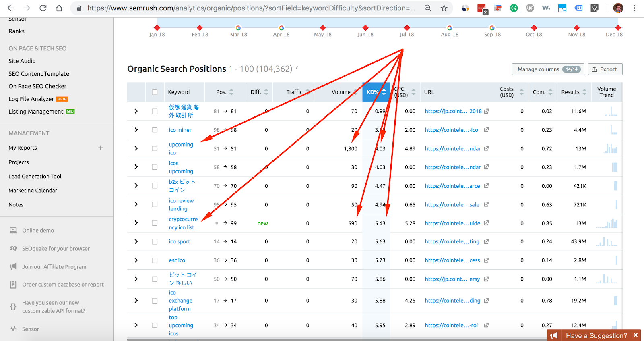644x341 pixels.
Task: Check the box for 'ico review lending' row
Action: point(155,204)
